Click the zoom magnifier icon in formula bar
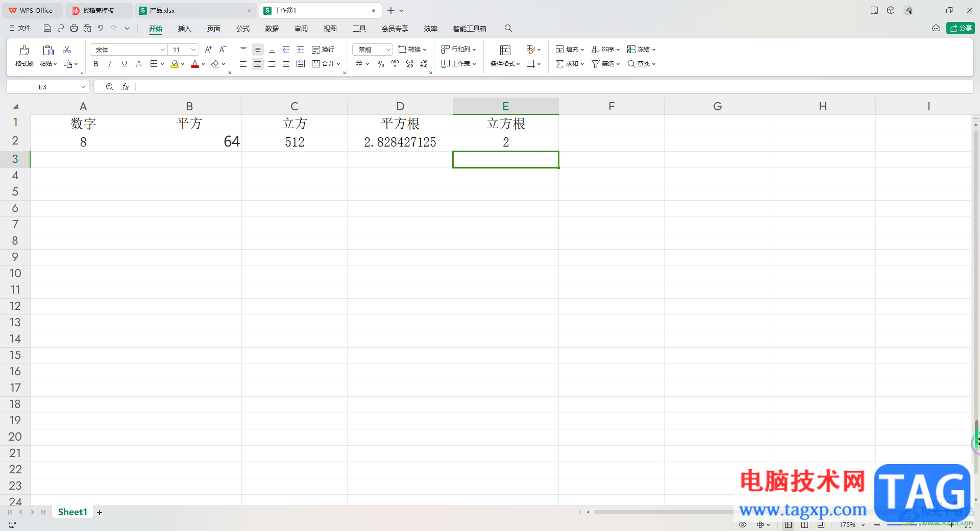This screenshot has width=980, height=531. (109, 87)
